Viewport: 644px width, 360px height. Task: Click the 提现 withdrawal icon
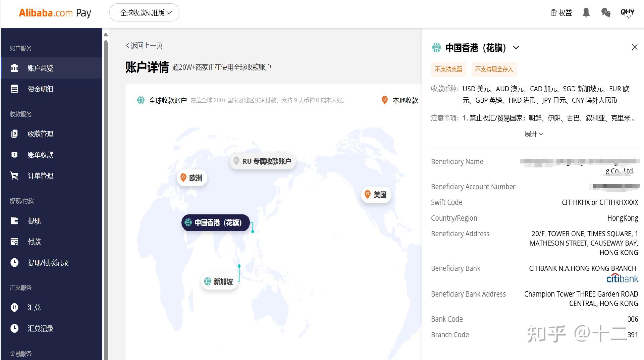coord(15,221)
